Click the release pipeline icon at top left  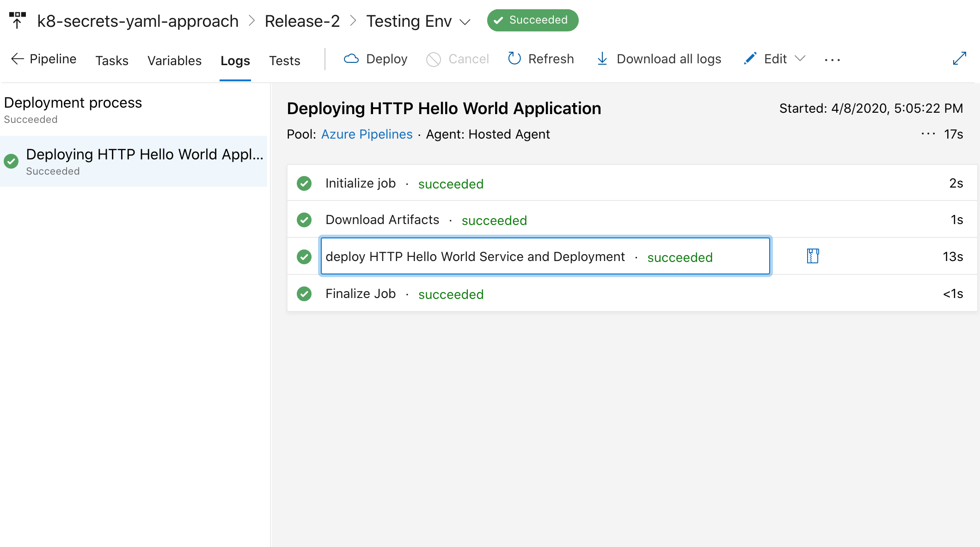pyautogui.click(x=18, y=21)
